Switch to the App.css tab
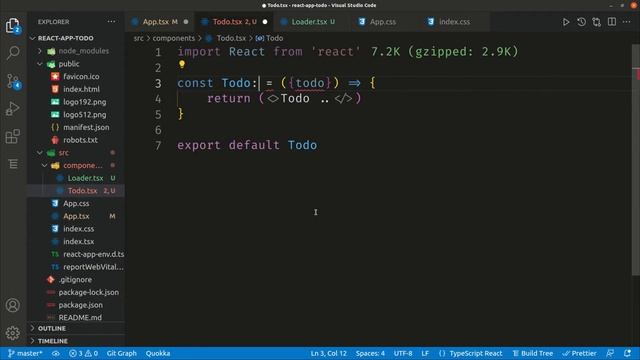 pyautogui.click(x=382, y=22)
